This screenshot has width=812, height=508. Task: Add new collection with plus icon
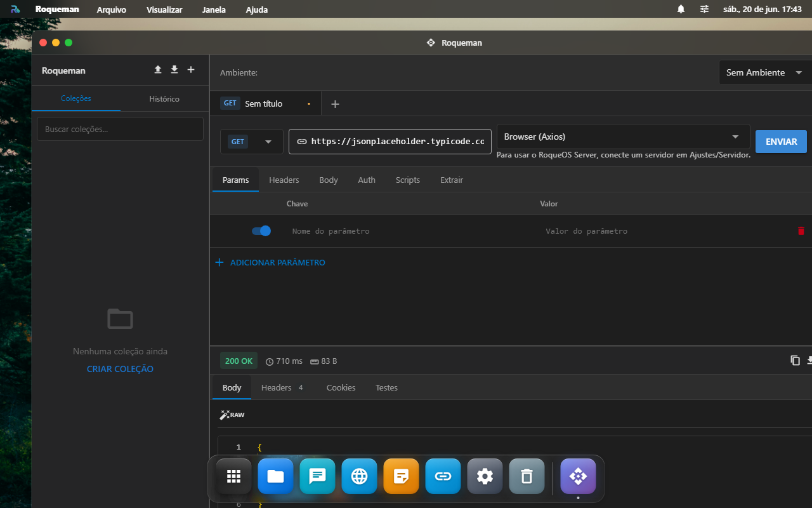pyautogui.click(x=191, y=70)
